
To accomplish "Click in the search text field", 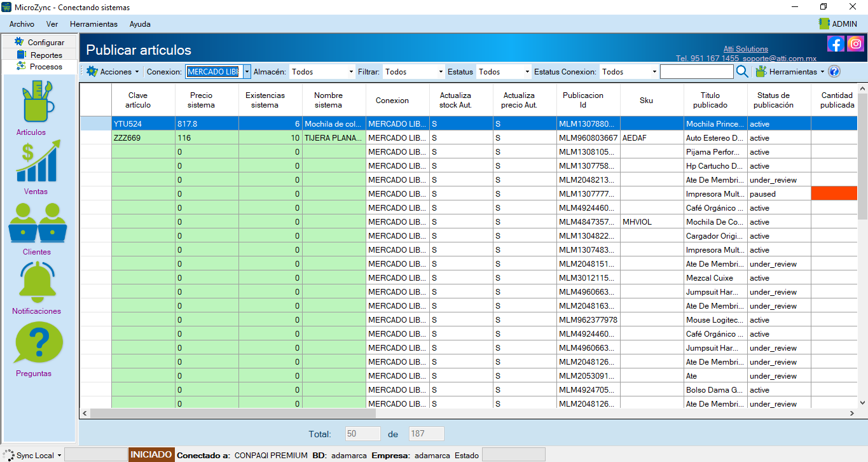I will (696, 72).
